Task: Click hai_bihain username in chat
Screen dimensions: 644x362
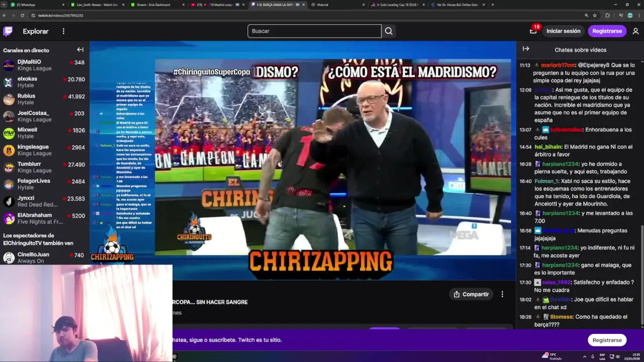Action: point(548,147)
